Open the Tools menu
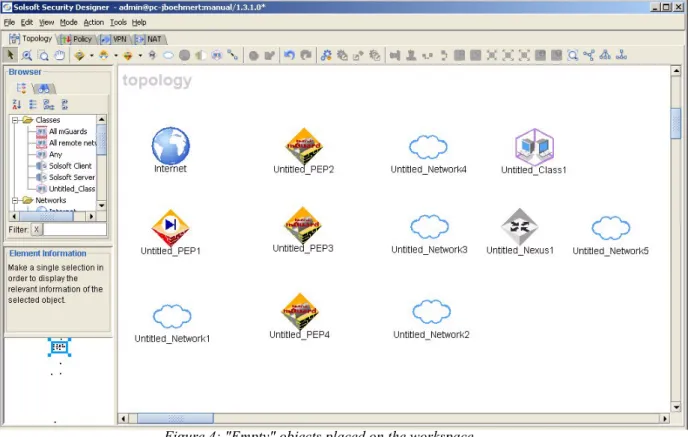688x437 pixels. (x=118, y=22)
